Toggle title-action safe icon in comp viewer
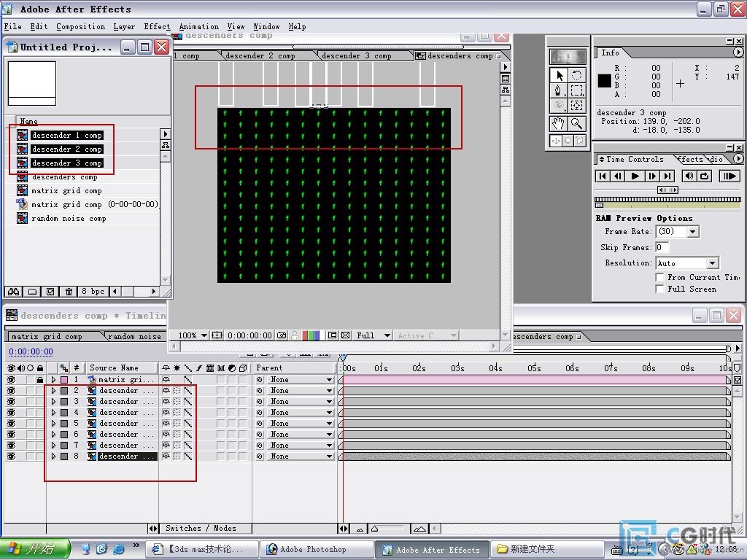The height and width of the screenshot is (560, 747). tap(217, 335)
